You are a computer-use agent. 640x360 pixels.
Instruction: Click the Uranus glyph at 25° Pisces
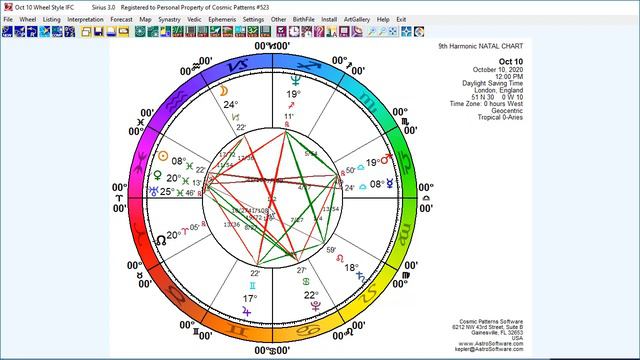(154, 191)
